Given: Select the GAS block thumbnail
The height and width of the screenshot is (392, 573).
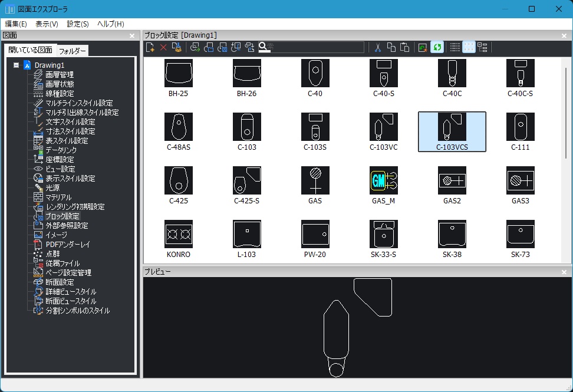Looking at the screenshot, I should [x=315, y=180].
